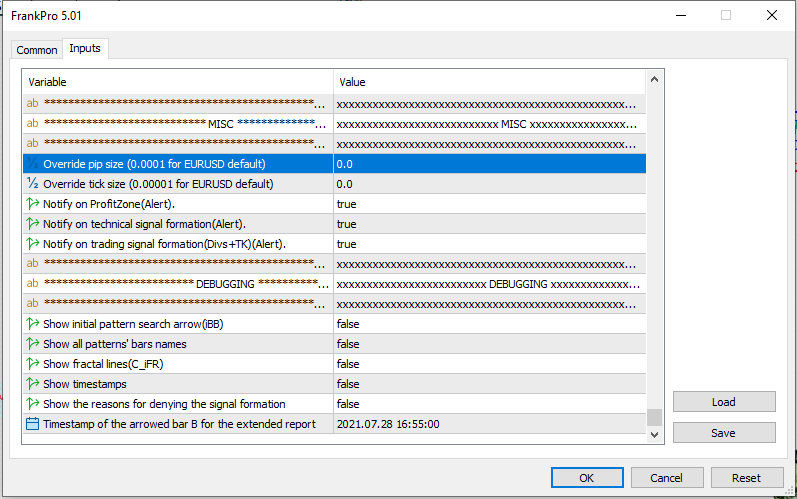Click the arrow icon for Notify on ProfitZone(Alert)
The width and height of the screenshot is (797, 499).
point(32,204)
